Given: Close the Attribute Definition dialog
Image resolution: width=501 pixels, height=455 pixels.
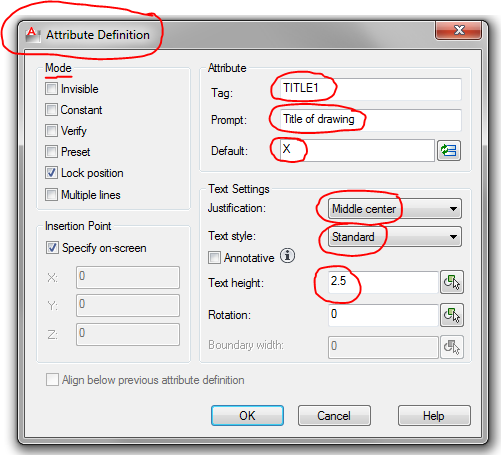Looking at the screenshot, I should pos(458,30).
